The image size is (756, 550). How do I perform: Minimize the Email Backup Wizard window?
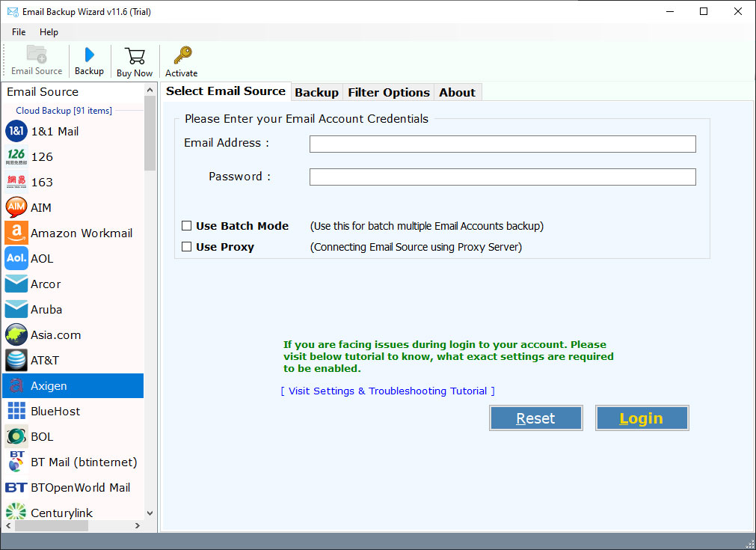click(x=670, y=11)
